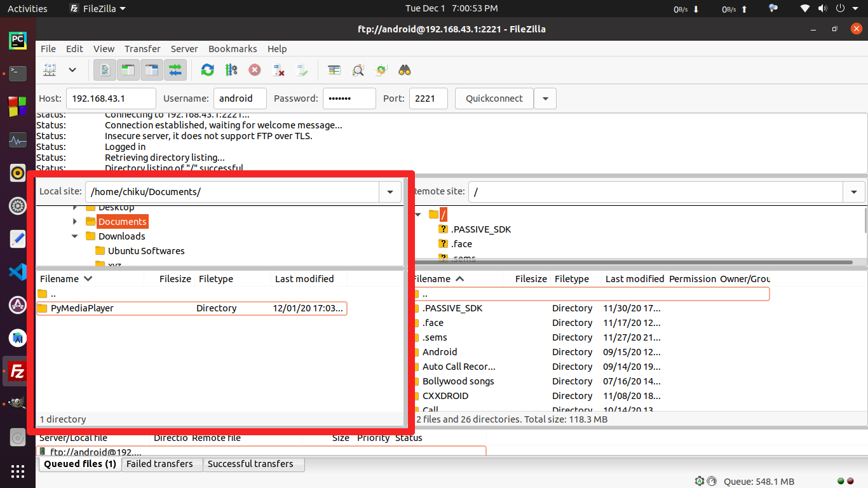Image resolution: width=868 pixels, height=488 pixels.
Task: Open the Bookmarks menu
Action: 233,49
